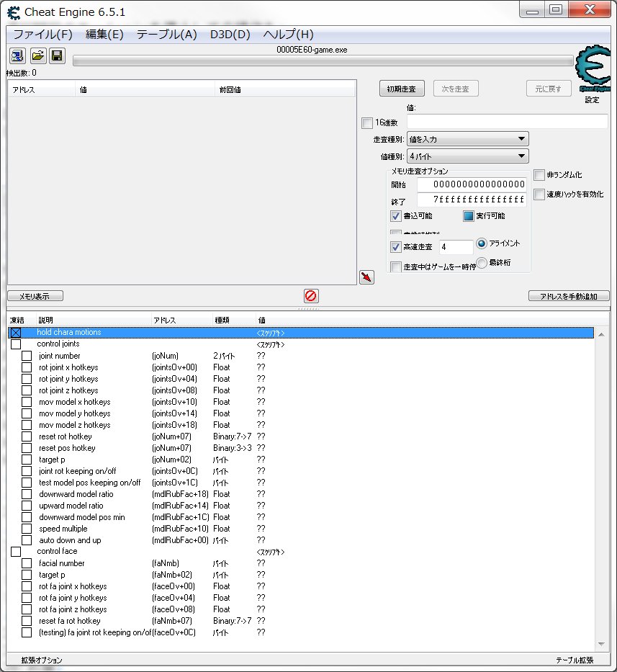Click the メモリ表示 button

35,296
